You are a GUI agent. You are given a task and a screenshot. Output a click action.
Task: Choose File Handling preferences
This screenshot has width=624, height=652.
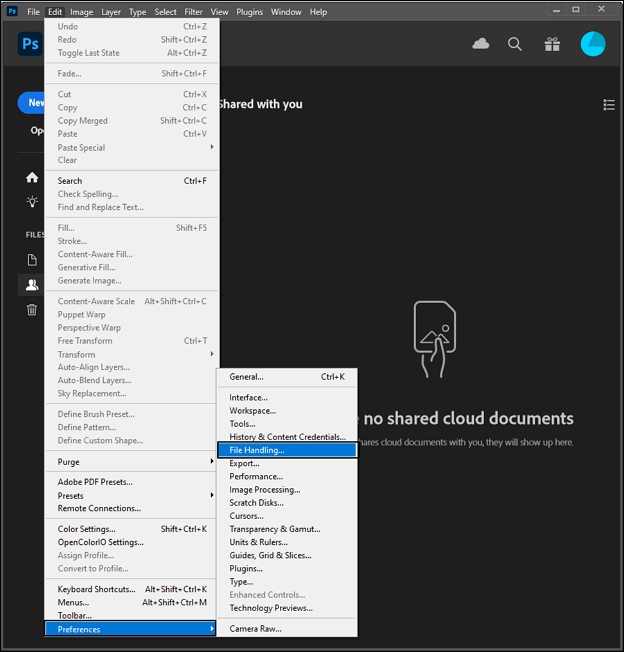287,450
